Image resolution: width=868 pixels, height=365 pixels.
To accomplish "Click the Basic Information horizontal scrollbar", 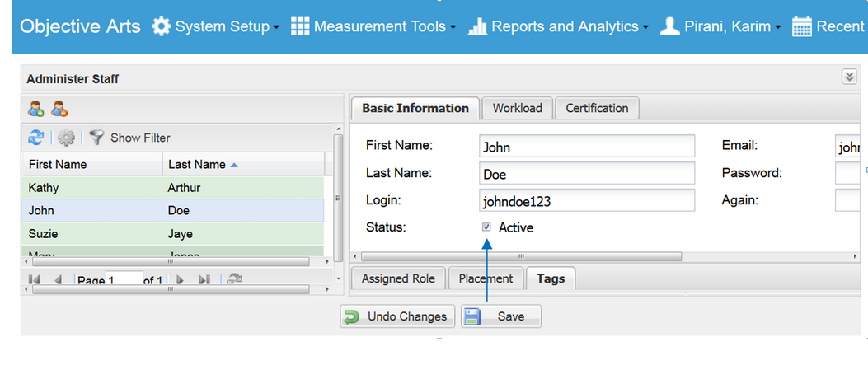I will click(x=521, y=256).
